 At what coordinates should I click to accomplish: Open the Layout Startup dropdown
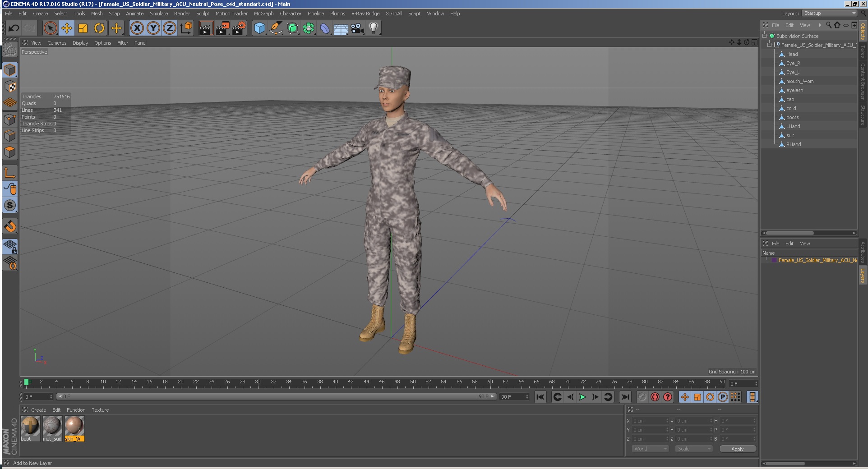(x=829, y=13)
